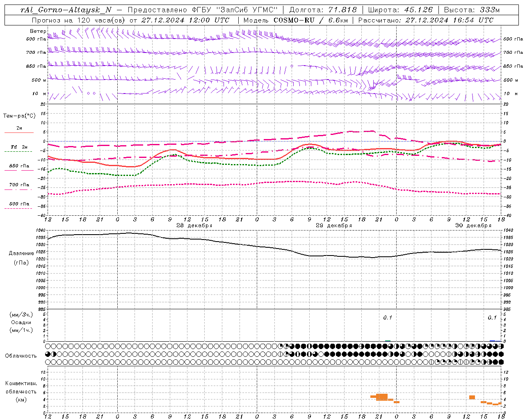Click the largest orange convective cloud bar at 21h
The height and width of the screenshot is (420, 525).
click(x=382, y=397)
